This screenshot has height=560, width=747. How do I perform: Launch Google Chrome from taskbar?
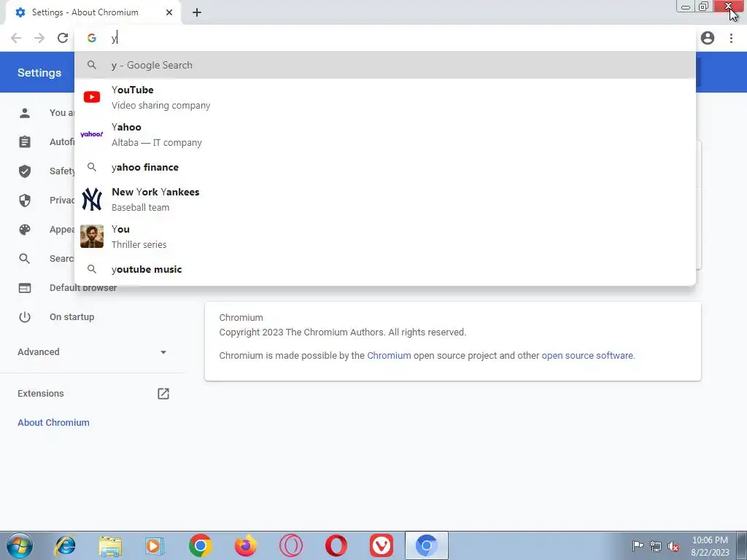(200, 545)
